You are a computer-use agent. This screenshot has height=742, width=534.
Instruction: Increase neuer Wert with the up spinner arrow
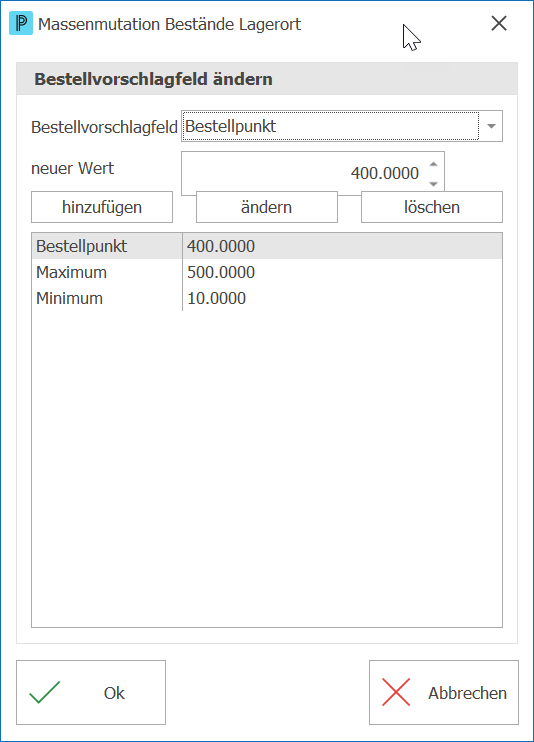(x=433, y=164)
